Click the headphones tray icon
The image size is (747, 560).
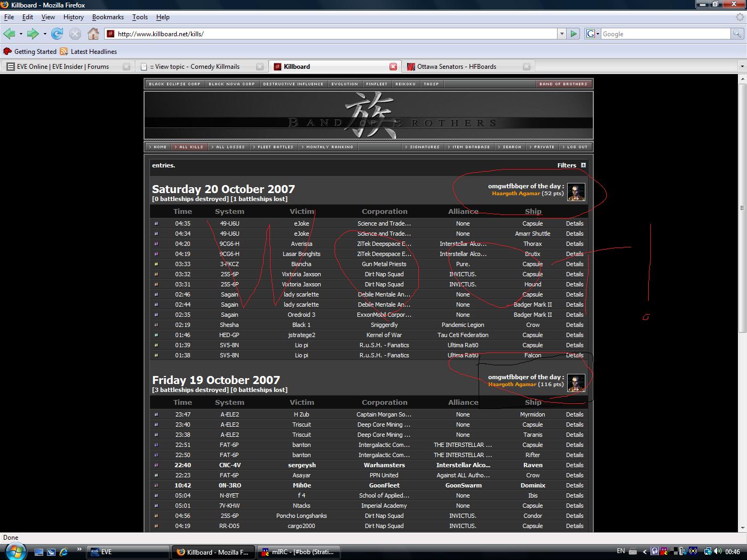point(655,551)
